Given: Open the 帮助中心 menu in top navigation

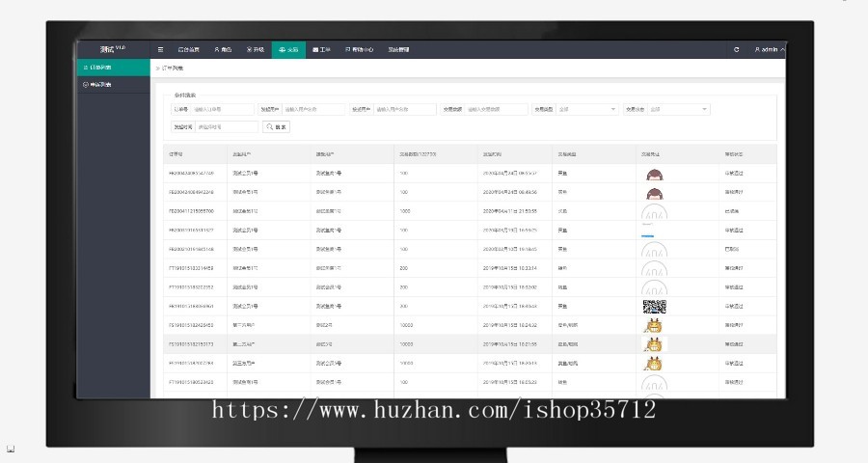Looking at the screenshot, I should [360, 50].
